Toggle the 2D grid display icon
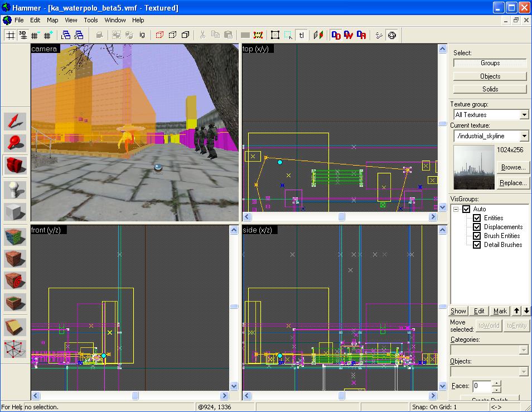This screenshot has height=412, width=532. tap(10, 35)
